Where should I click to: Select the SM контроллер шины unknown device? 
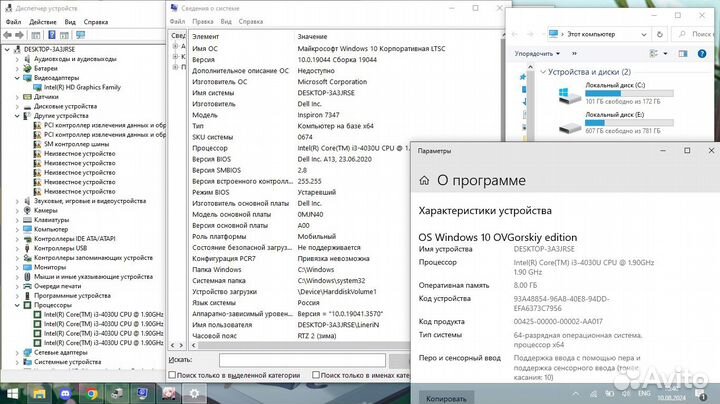pos(76,144)
